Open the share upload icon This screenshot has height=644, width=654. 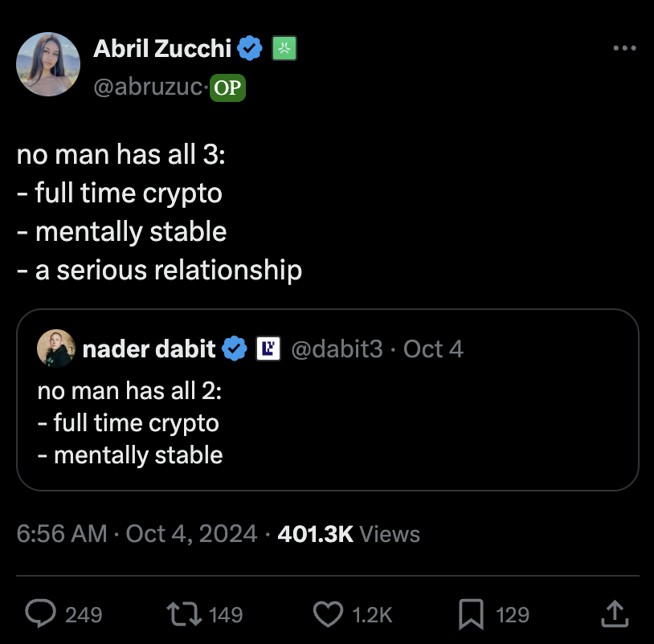coord(615,614)
